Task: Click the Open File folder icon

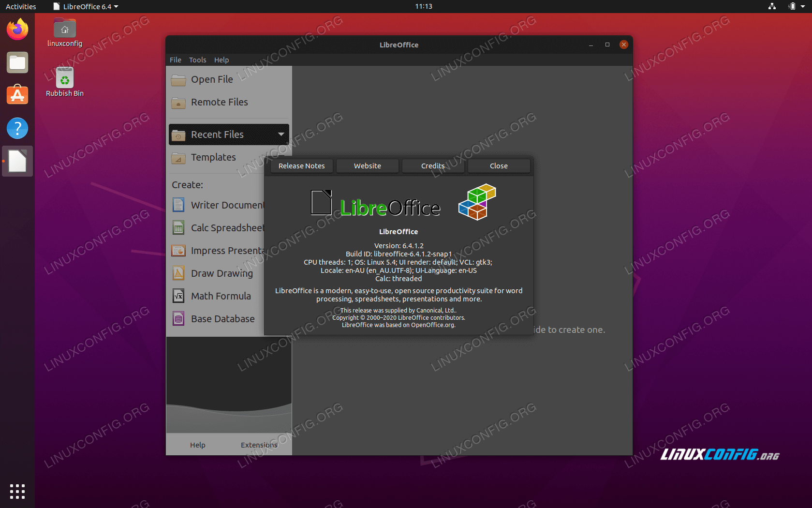Action: tap(178, 80)
